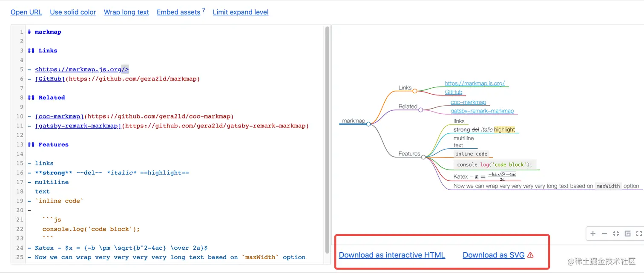The height and width of the screenshot is (274, 644).
Task: Click line number 12 in the gutter
Action: [x=20, y=135]
